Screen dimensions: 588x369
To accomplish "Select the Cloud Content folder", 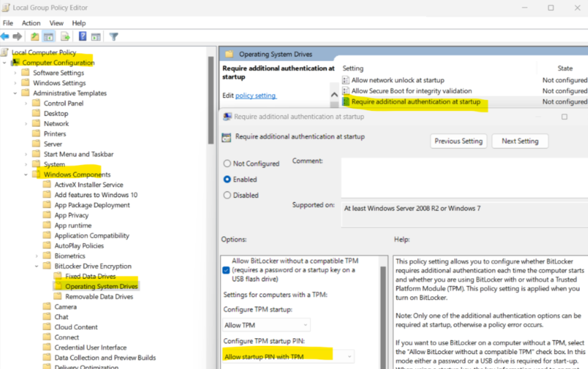I will pos(76,327).
